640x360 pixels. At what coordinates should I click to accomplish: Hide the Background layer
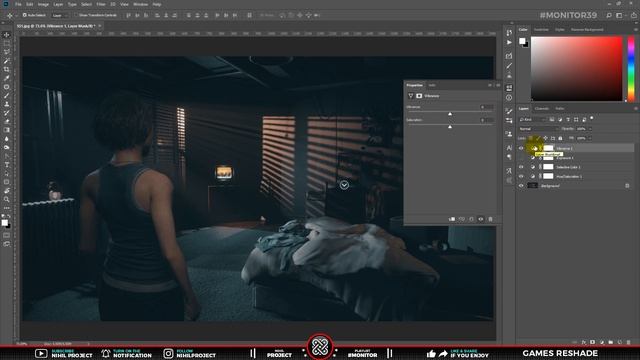521,186
